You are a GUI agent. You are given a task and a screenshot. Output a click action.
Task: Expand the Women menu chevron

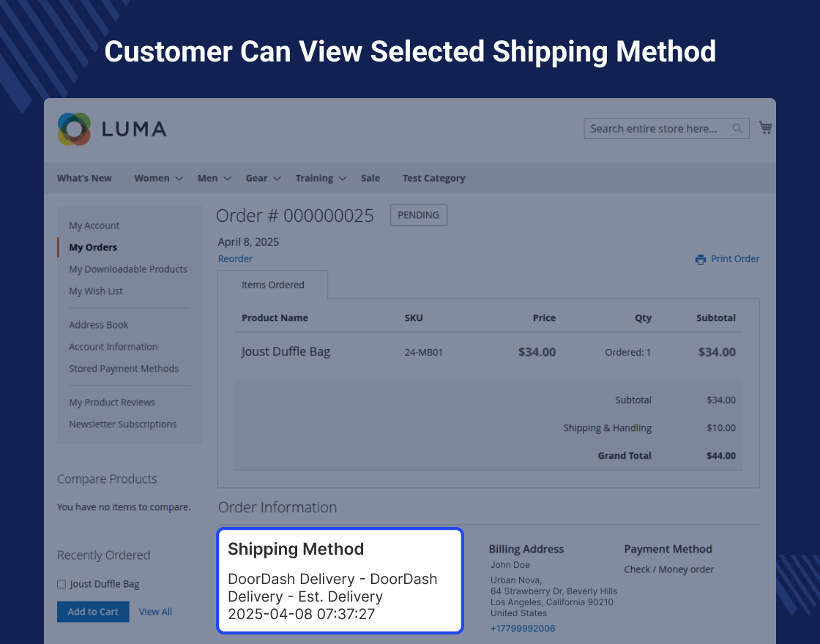(x=179, y=179)
